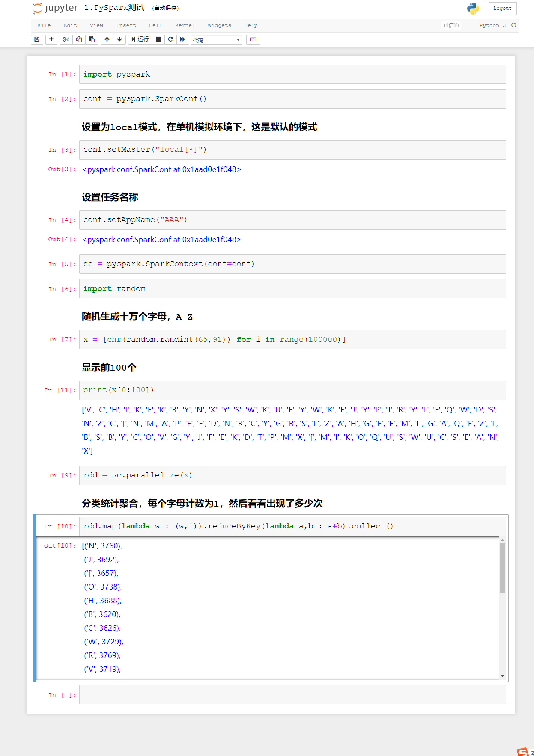Open the View menu
The height and width of the screenshot is (756, 534).
coord(96,26)
